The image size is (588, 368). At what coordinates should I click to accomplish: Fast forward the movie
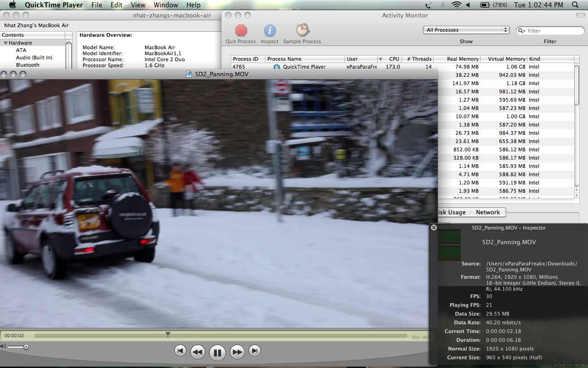[x=237, y=352]
